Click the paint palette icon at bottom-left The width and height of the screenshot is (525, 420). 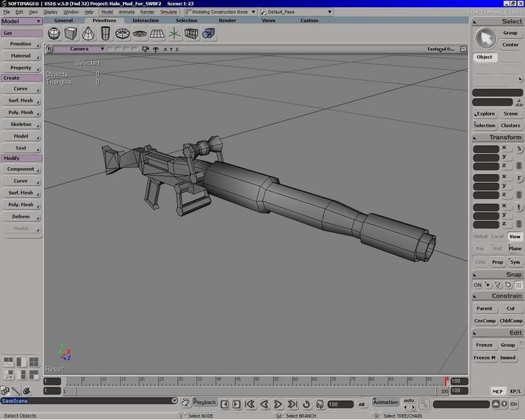tap(26, 390)
